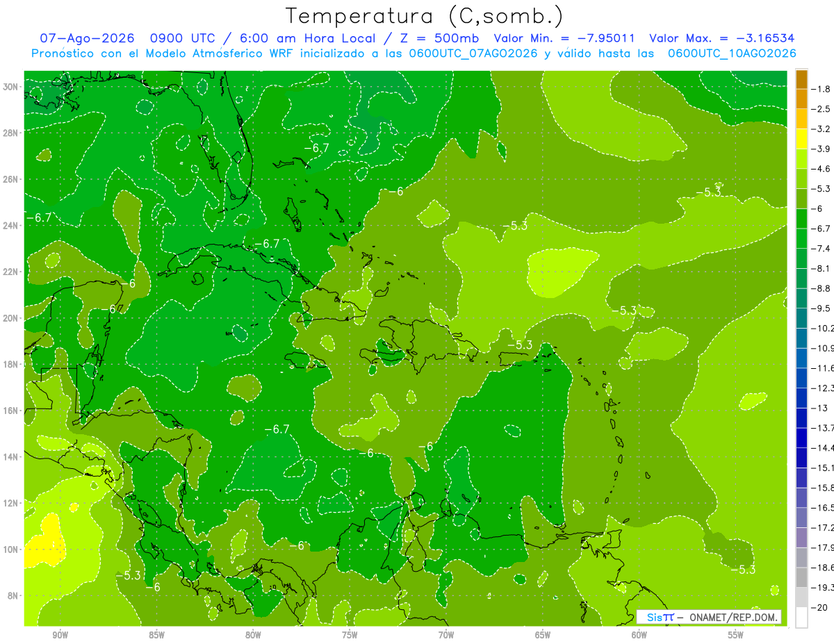Click the 8N latitude axis label

tap(14, 595)
